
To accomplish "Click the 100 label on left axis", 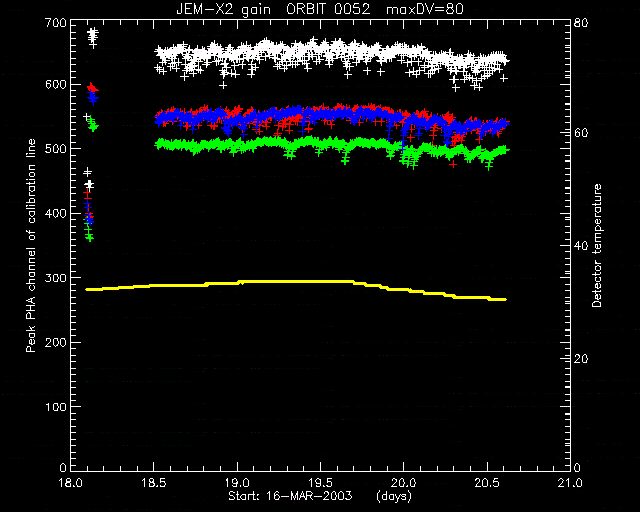I will tap(56, 406).
